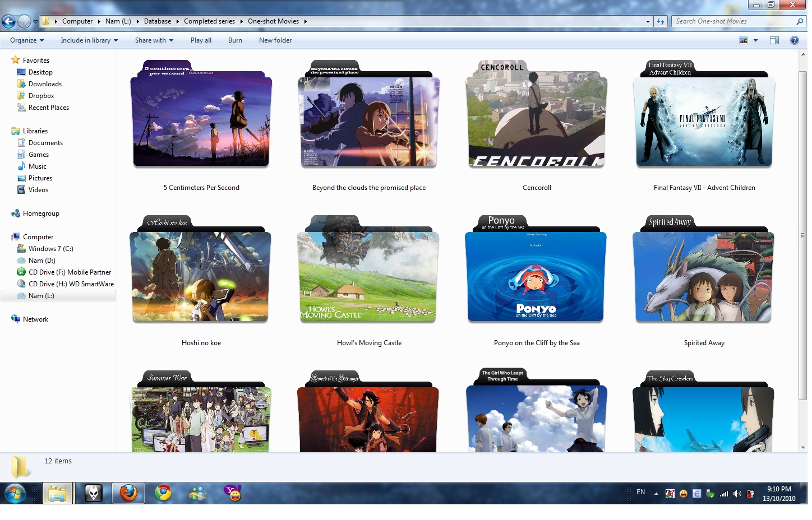Click the New folder button

[x=275, y=40]
